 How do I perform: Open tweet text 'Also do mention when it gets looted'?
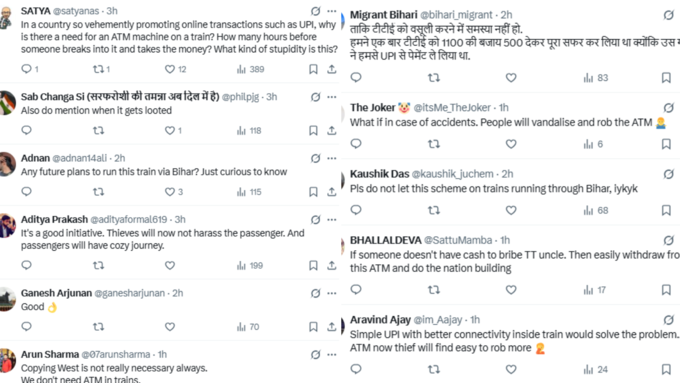96,111
